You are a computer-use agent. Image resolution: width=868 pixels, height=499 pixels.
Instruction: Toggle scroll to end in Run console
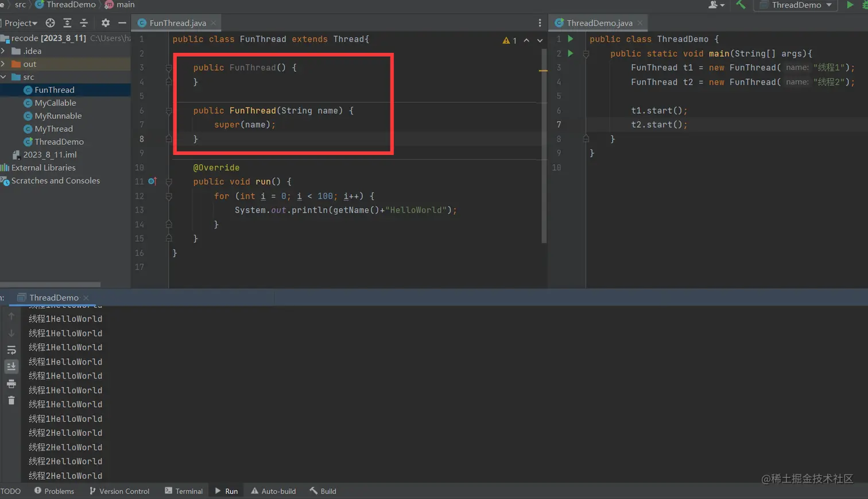coord(11,366)
